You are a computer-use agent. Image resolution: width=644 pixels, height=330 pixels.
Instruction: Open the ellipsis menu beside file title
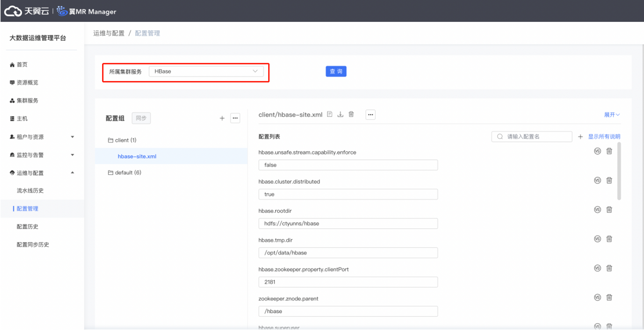(x=370, y=115)
